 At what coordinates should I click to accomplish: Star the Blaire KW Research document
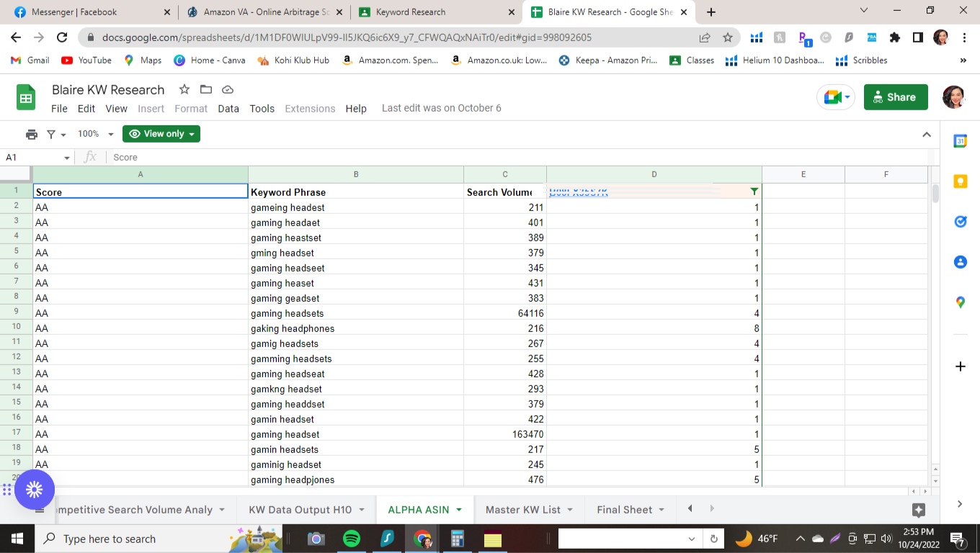coord(184,89)
